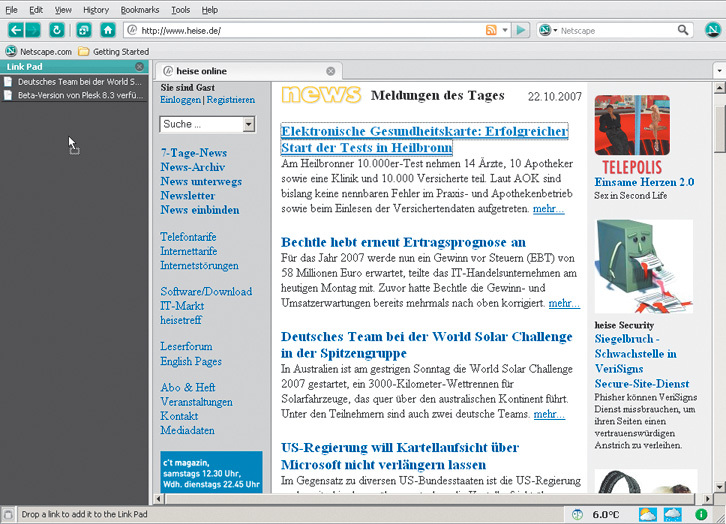Click the Telepolis Second Life thumbnail
Image resolution: width=726 pixels, height=524 pixels.
pyautogui.click(x=632, y=125)
